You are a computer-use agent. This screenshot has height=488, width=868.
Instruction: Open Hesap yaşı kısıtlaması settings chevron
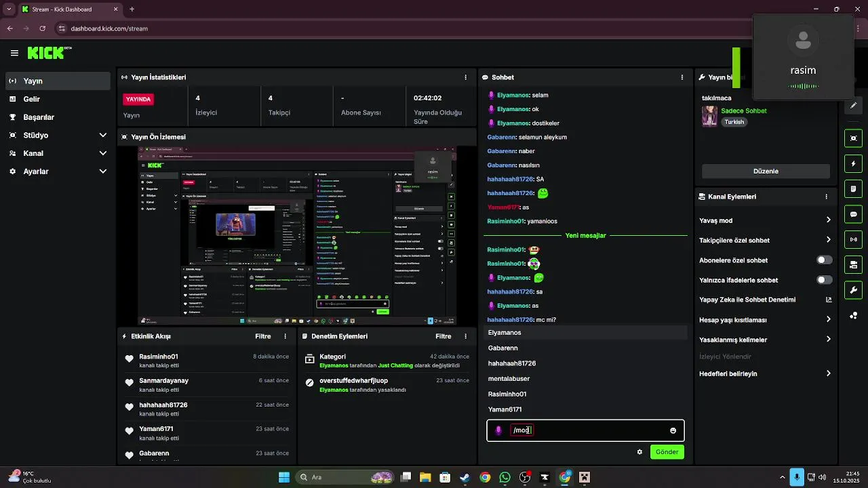829,319
